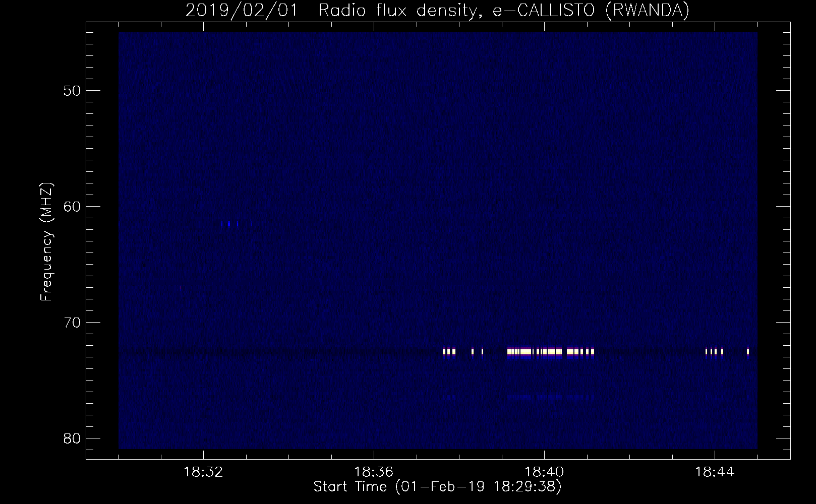Click the faint blue signal near 61 MHz

[236, 224]
